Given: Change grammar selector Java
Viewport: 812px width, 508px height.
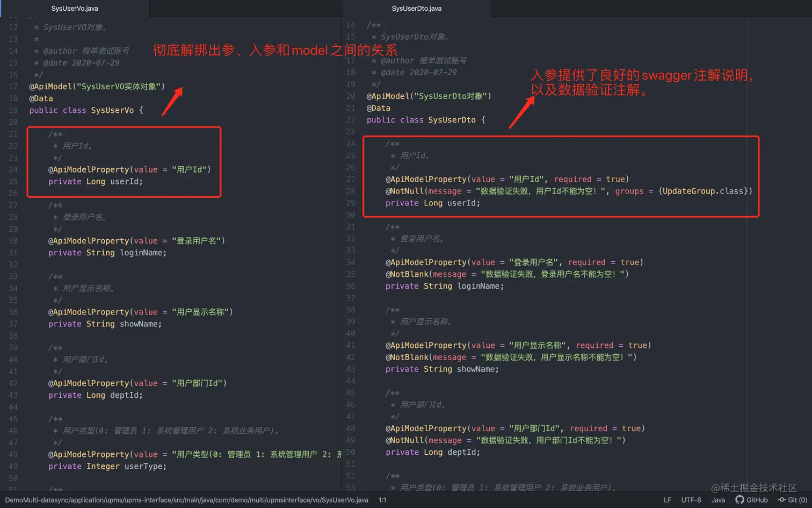Looking at the screenshot, I should click(x=718, y=500).
